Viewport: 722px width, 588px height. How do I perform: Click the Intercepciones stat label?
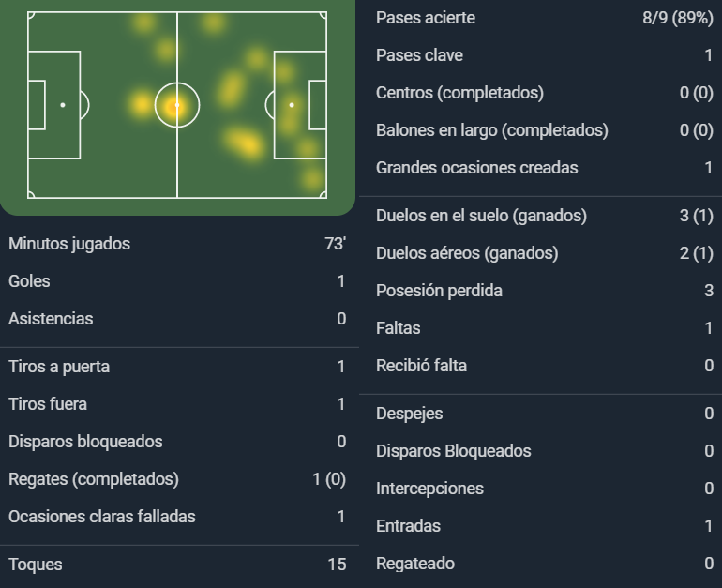click(429, 489)
